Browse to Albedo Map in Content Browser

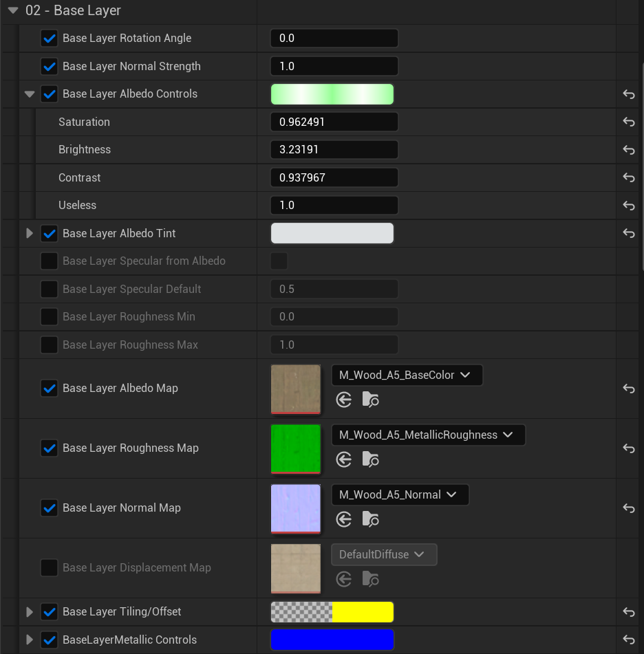370,400
